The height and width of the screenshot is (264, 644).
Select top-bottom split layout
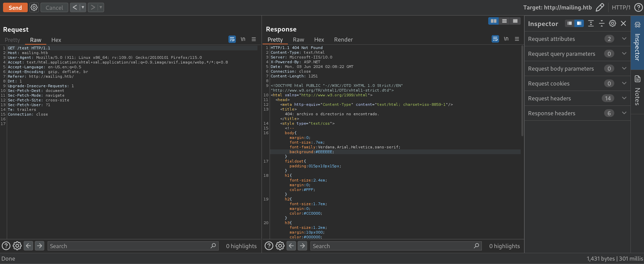(x=504, y=21)
